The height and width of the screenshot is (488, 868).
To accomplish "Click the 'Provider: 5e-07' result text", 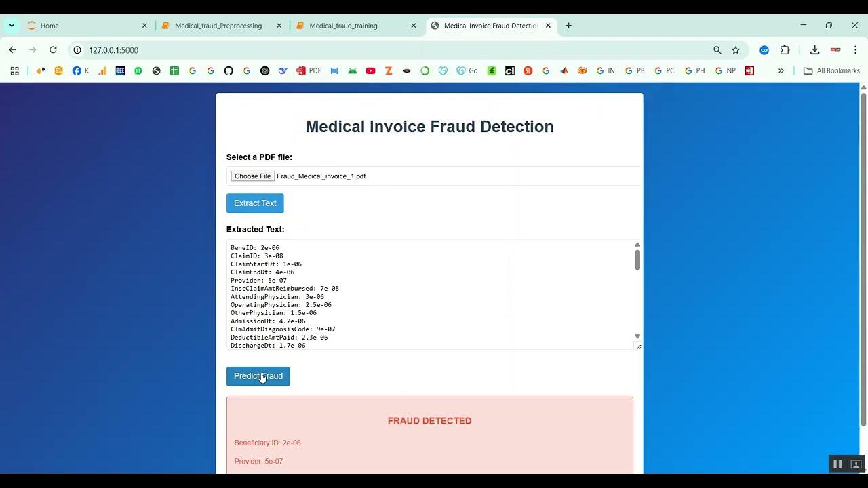I will (258, 461).
